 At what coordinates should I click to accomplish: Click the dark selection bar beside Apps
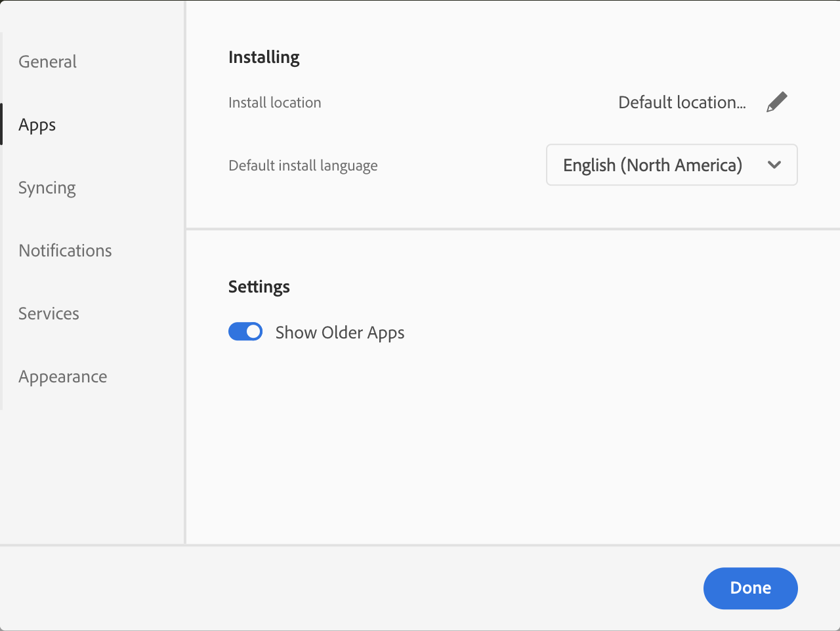click(1, 124)
